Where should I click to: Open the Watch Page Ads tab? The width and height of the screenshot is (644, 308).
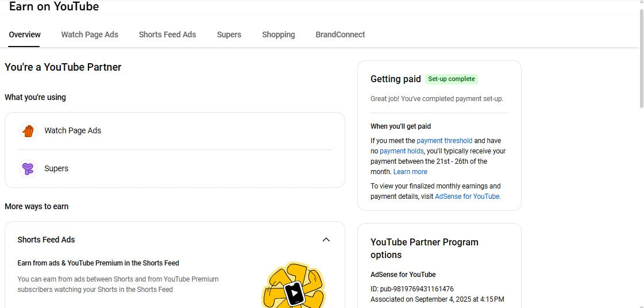(90, 34)
